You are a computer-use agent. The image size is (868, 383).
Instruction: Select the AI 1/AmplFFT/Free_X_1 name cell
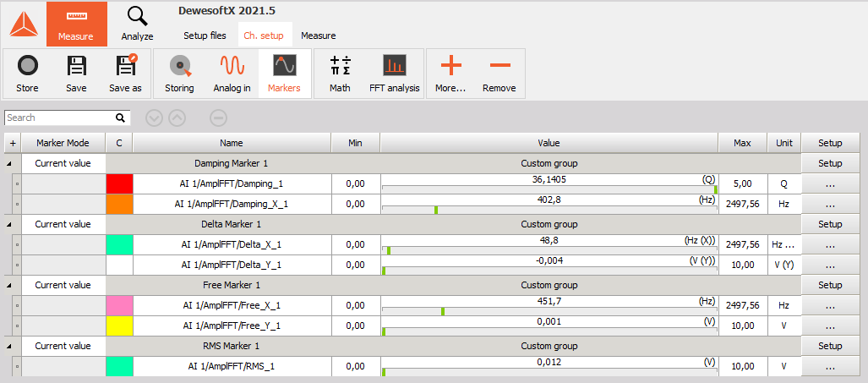click(232, 305)
